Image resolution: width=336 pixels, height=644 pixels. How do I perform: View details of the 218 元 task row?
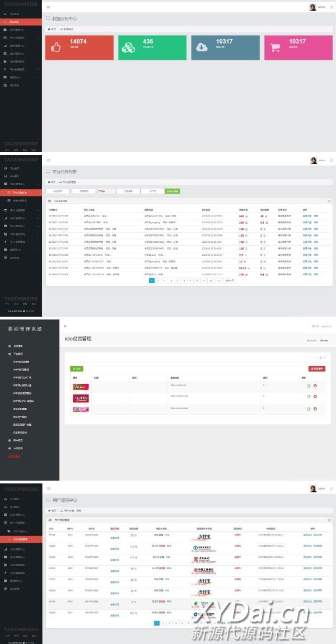coord(307,222)
